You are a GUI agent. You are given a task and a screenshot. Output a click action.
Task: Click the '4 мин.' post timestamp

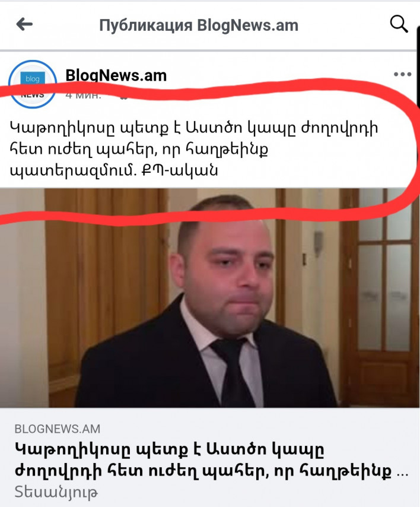click(x=84, y=96)
